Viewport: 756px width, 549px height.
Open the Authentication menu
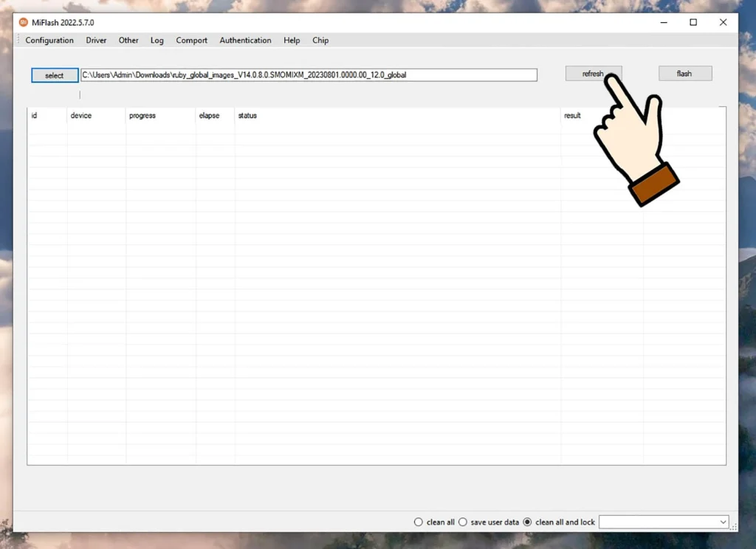[245, 41]
